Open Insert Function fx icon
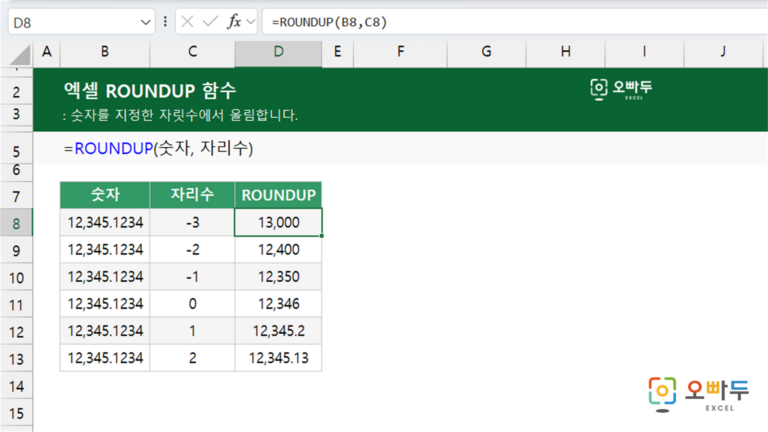 [x=234, y=22]
